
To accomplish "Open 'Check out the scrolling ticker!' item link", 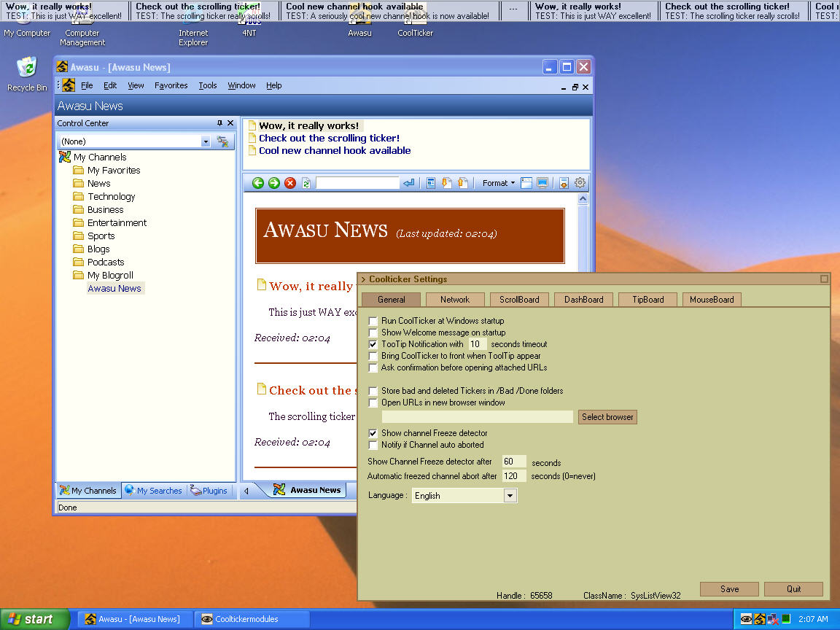I will click(x=329, y=139).
